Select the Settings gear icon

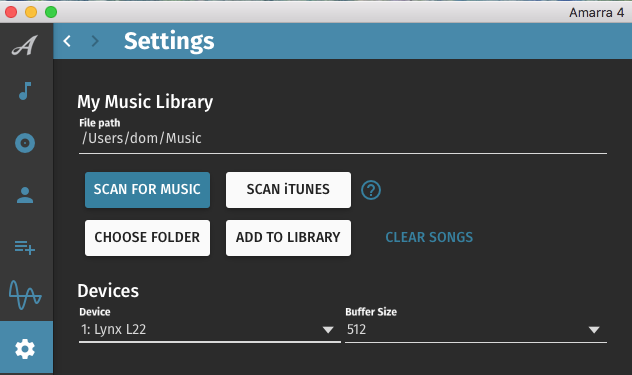click(x=25, y=349)
